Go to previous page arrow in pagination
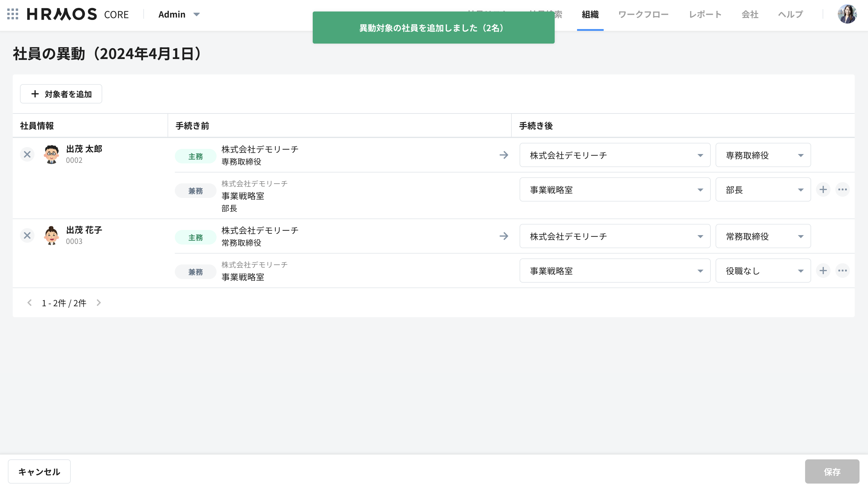 [29, 303]
